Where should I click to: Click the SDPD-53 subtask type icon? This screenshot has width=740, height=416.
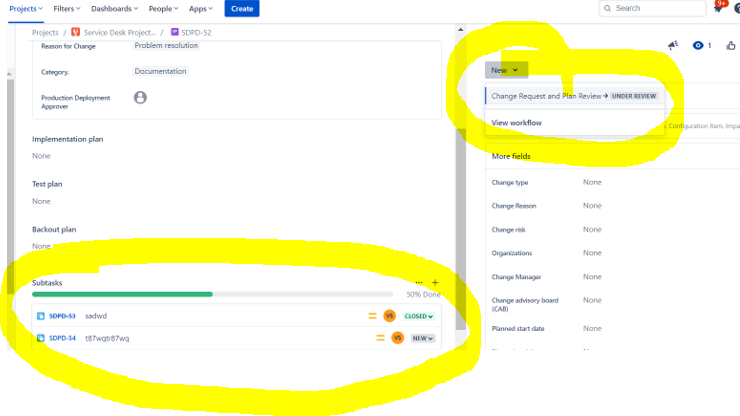[x=41, y=316]
